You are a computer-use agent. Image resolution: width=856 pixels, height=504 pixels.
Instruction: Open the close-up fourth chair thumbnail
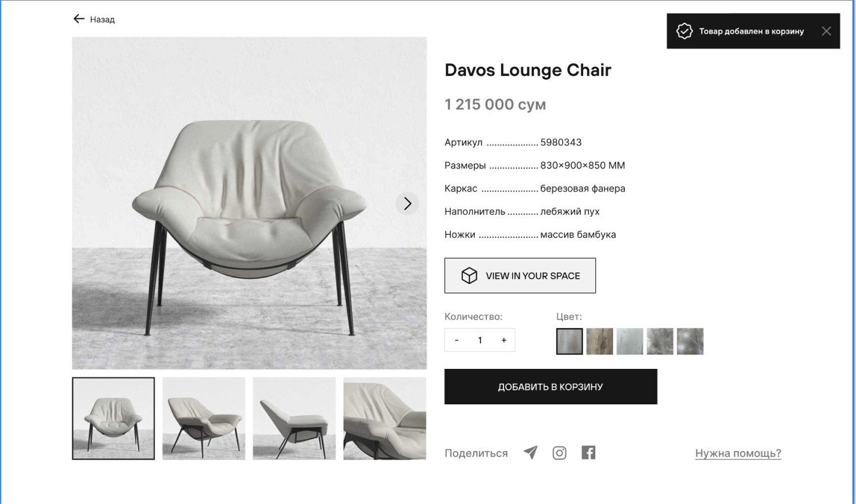pyautogui.click(x=385, y=418)
